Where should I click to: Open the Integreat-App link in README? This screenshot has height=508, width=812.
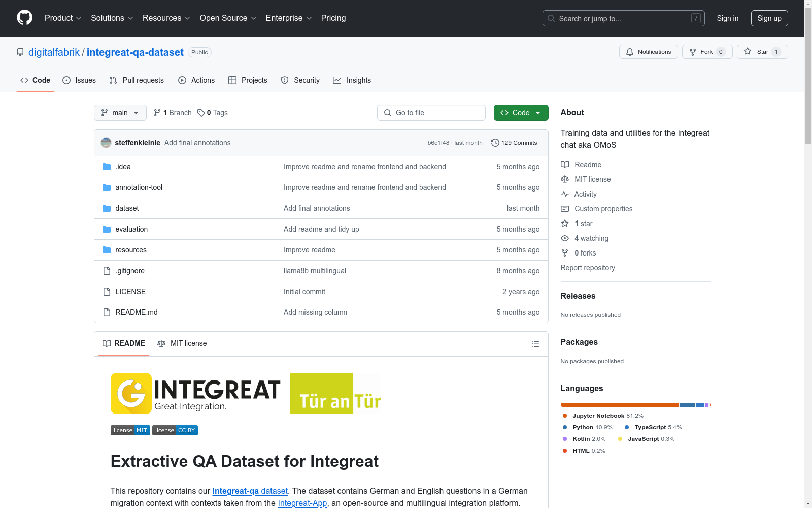(x=302, y=503)
